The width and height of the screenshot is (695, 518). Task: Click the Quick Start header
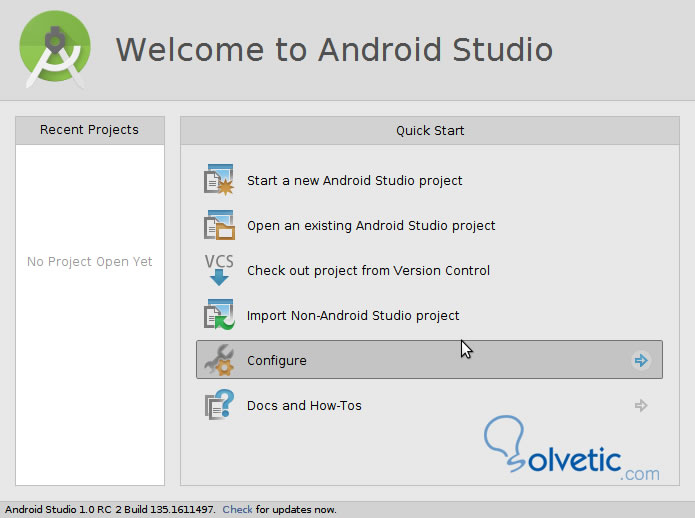pos(430,131)
